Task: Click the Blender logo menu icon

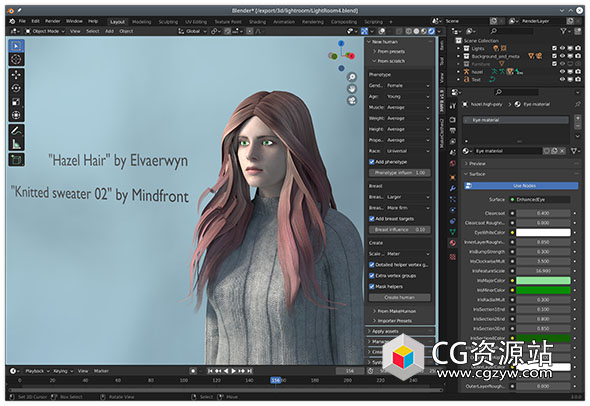Action: coord(12,21)
